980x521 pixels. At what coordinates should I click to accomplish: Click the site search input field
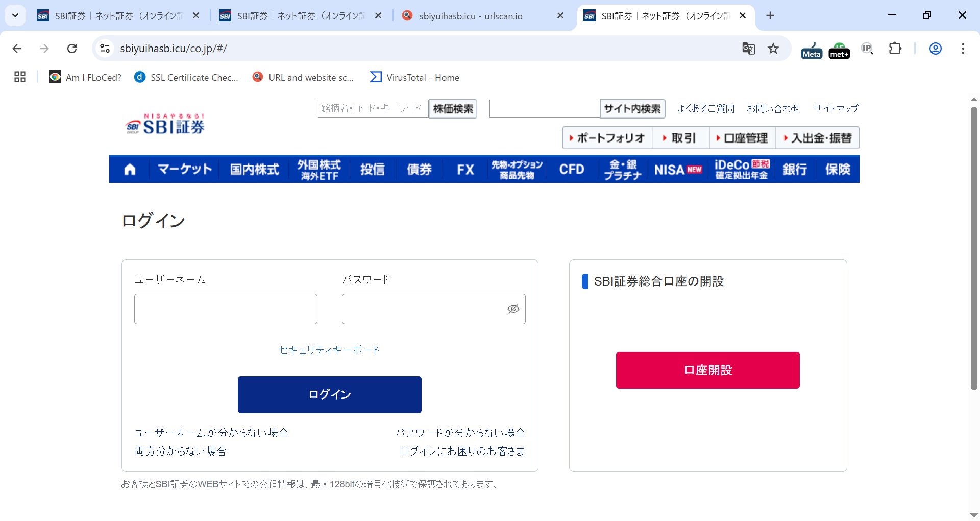[x=545, y=109]
